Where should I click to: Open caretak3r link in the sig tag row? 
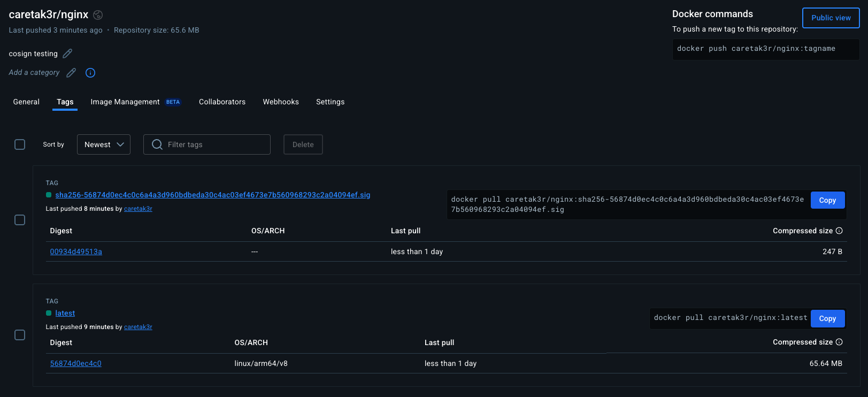tap(138, 209)
